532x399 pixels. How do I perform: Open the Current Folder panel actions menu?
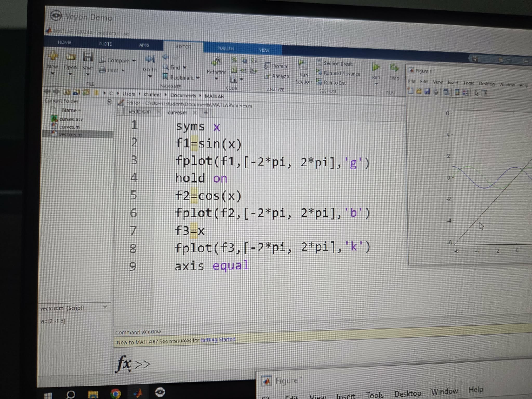coord(109,102)
